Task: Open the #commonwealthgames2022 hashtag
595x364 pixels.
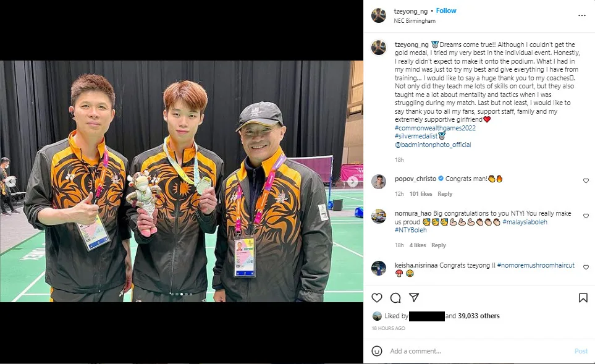Action: 435,128
